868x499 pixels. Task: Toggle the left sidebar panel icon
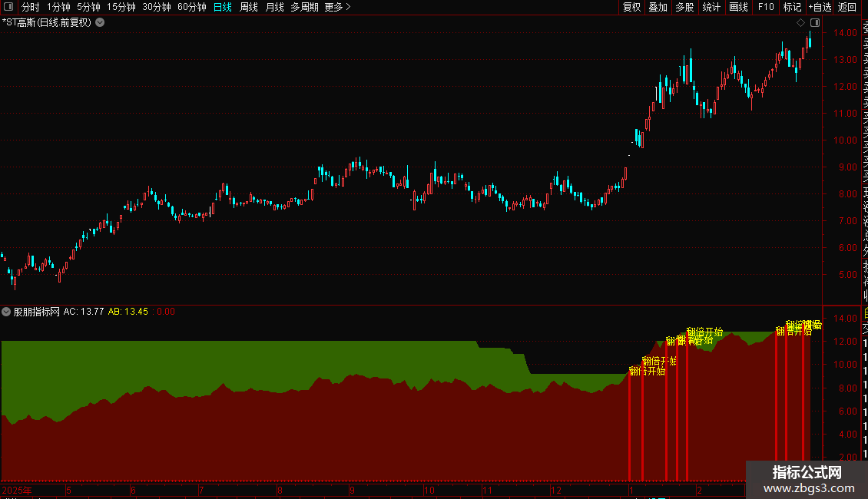[x=8, y=7]
